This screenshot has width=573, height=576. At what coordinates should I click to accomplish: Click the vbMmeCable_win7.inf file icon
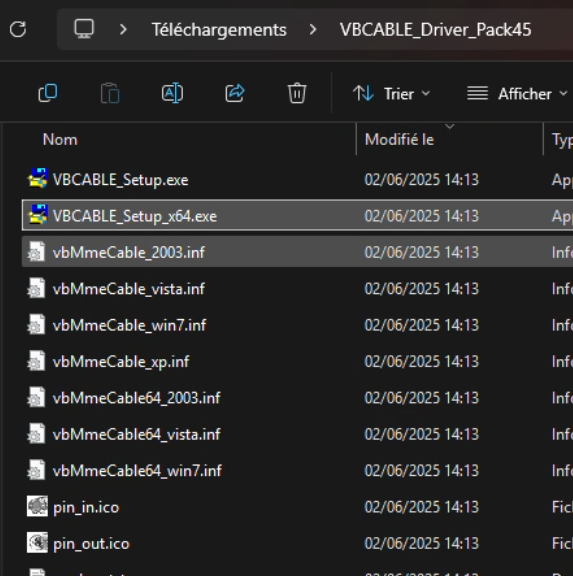36,324
